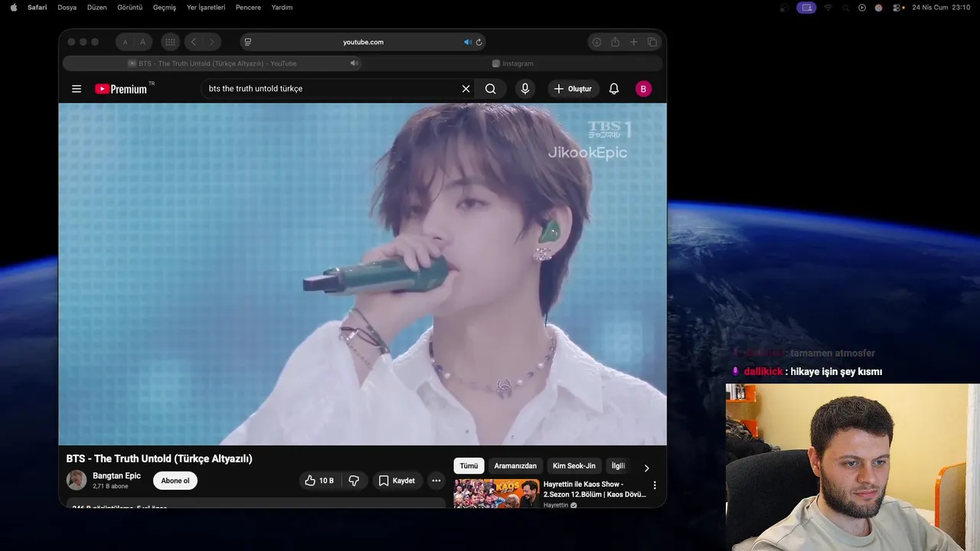This screenshot has height=551, width=980.
Task: Open the Geçmiş menu
Action: point(164,8)
